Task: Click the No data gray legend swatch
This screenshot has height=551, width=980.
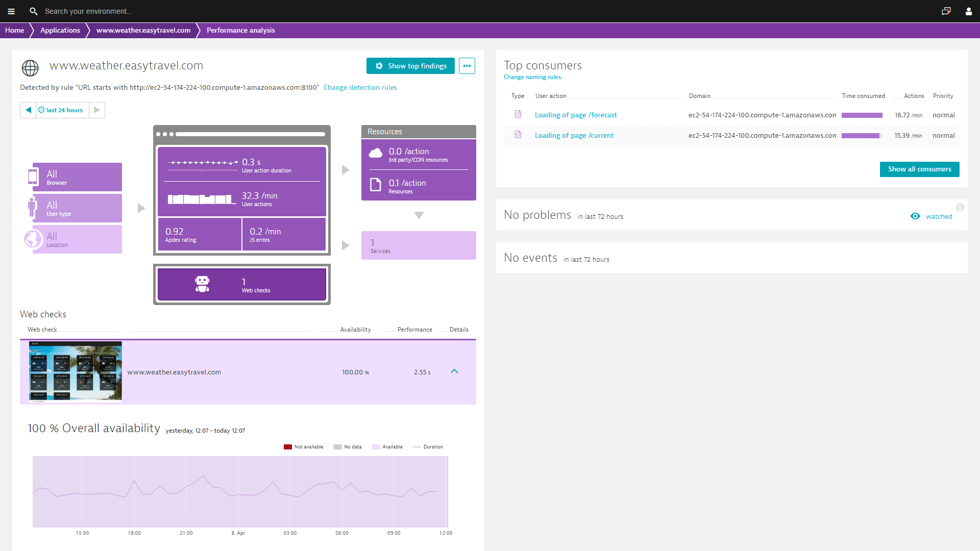Action: tap(337, 447)
